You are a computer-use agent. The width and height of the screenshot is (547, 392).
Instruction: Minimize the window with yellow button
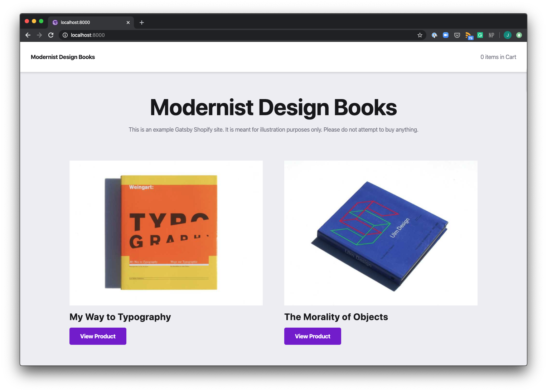tap(34, 21)
